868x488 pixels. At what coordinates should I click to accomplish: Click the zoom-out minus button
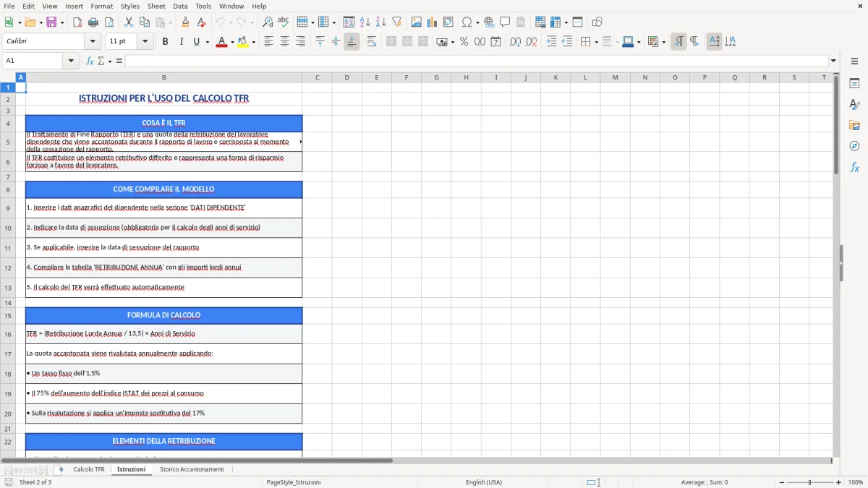pyautogui.click(x=782, y=482)
